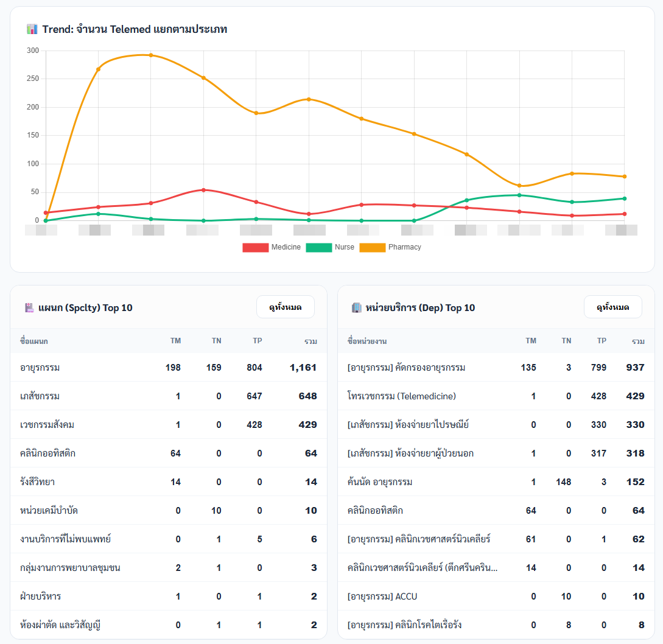Image resolution: width=663 pixels, height=644 pixels.
Task: Select the [อายุรกรรม] ACCU row
Action: [496, 597]
